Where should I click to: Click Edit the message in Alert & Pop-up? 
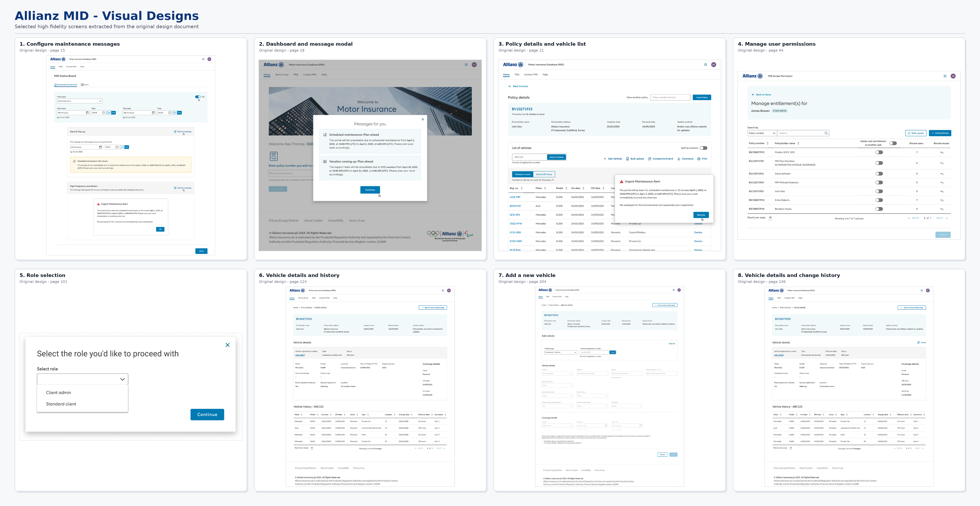point(183,132)
